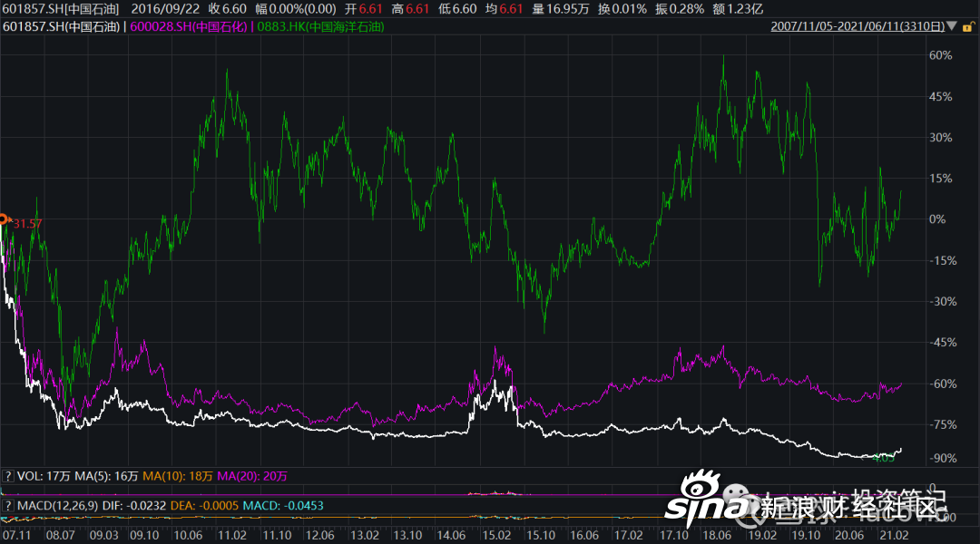
Task: Click the -30% label on the percentage axis
Action: 942,301
